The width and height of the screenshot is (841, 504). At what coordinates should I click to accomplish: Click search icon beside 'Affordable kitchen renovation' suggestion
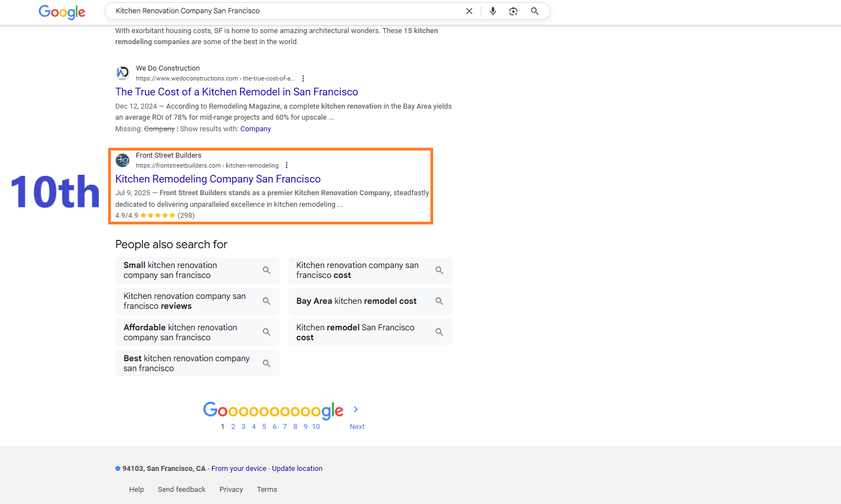(267, 332)
